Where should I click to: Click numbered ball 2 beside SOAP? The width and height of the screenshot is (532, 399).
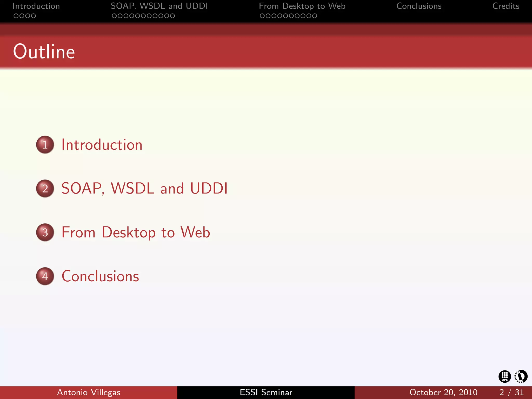[x=45, y=189]
